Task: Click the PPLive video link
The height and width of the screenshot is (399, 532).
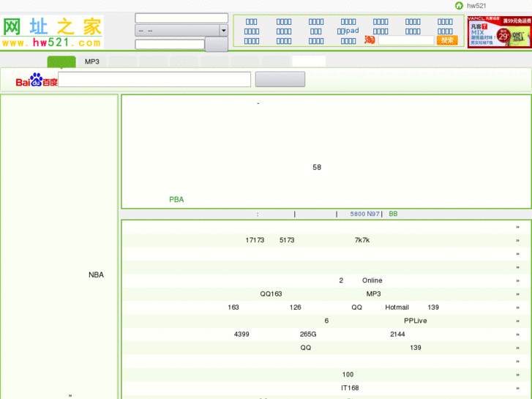Action: (415, 321)
